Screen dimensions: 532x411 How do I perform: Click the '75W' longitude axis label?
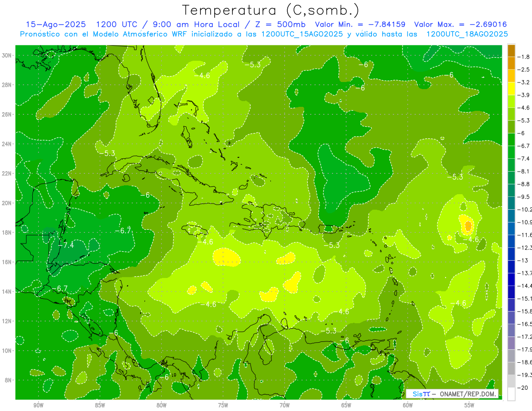coord(223,405)
